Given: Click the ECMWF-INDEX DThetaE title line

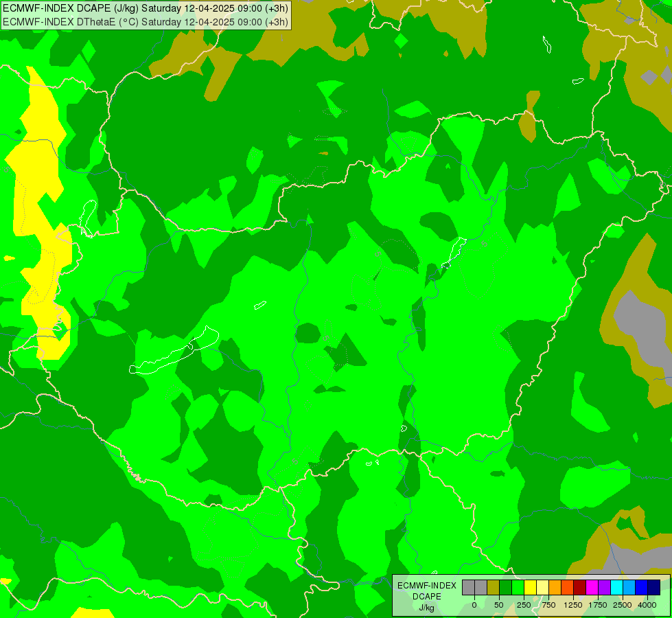Looking at the screenshot, I should click(x=146, y=22).
